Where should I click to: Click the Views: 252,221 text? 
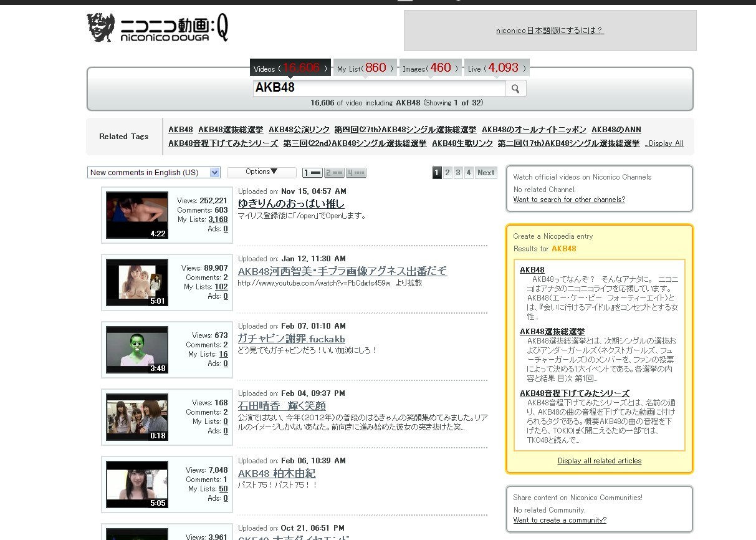tap(203, 201)
